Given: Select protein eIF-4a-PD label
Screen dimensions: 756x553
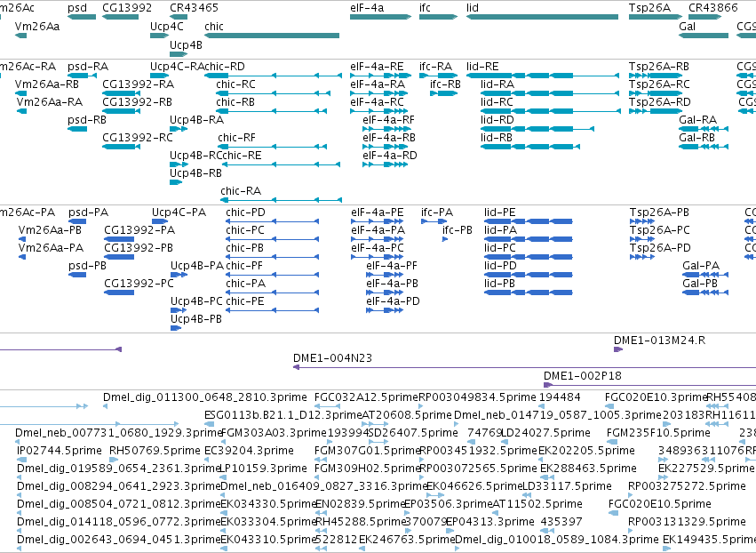Looking at the screenshot, I should coord(393,301).
